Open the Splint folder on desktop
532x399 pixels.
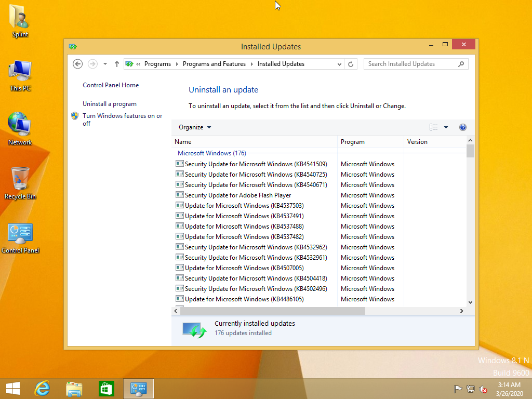click(x=20, y=20)
